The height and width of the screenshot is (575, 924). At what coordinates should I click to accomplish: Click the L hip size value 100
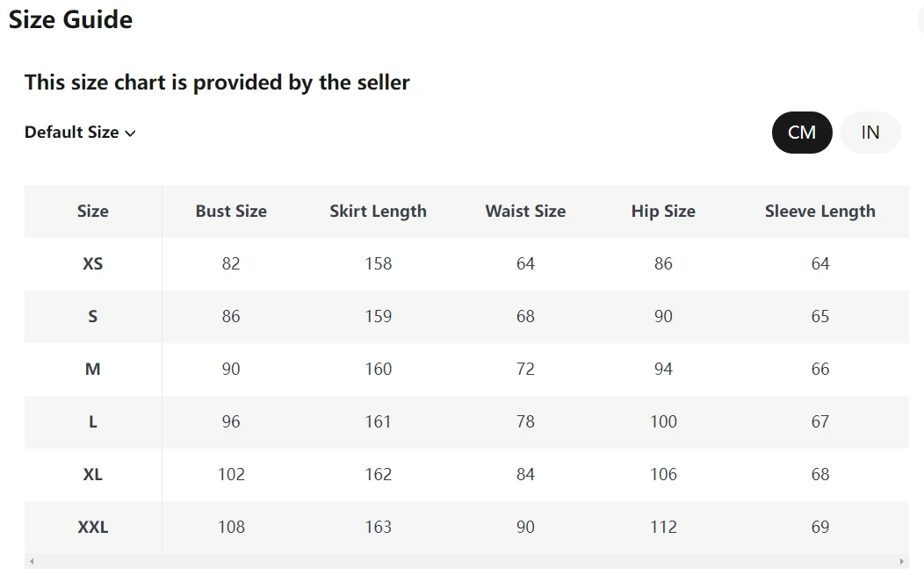(663, 422)
